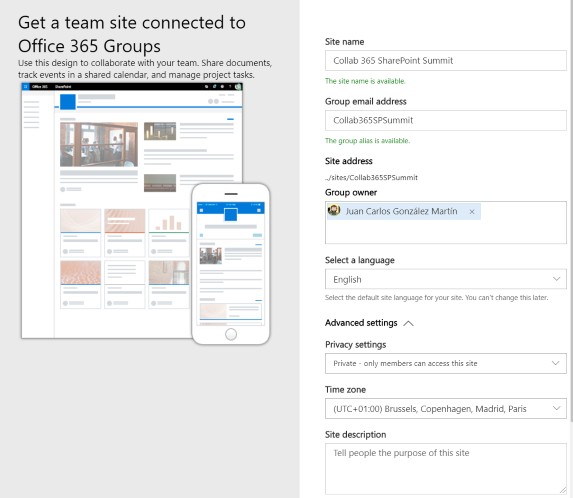Click the 'Get a team site connected' heading
The width and height of the screenshot is (573, 498).
tap(132, 34)
